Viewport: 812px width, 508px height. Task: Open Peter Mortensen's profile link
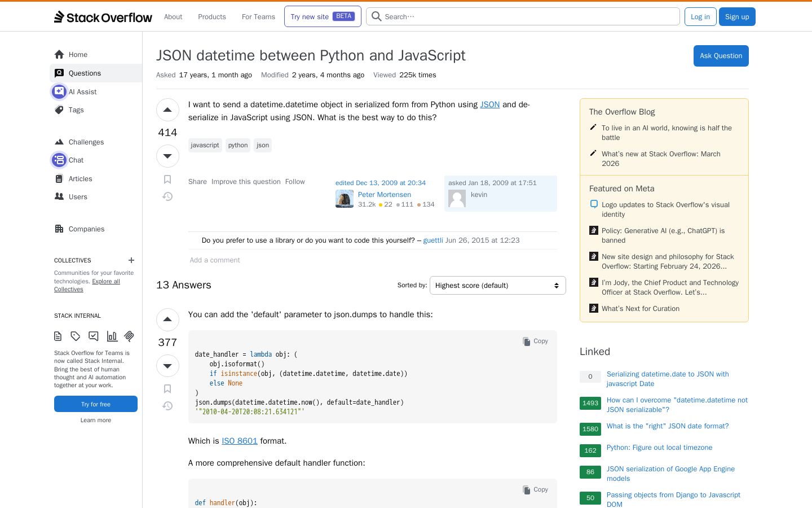[385, 195]
